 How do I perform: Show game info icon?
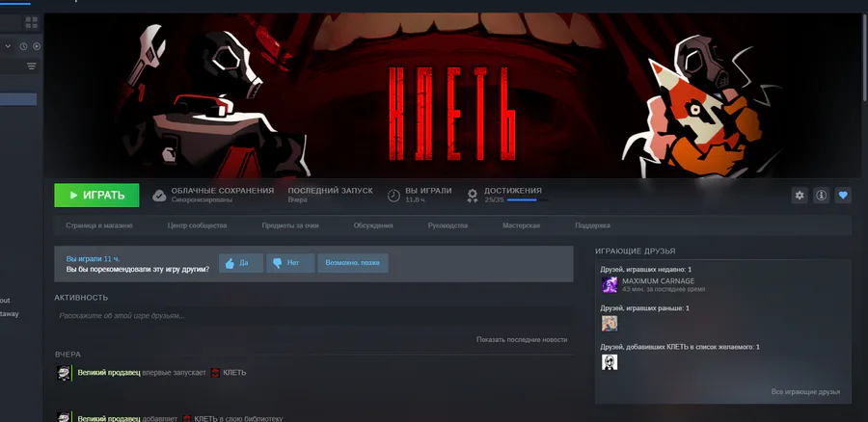821,196
